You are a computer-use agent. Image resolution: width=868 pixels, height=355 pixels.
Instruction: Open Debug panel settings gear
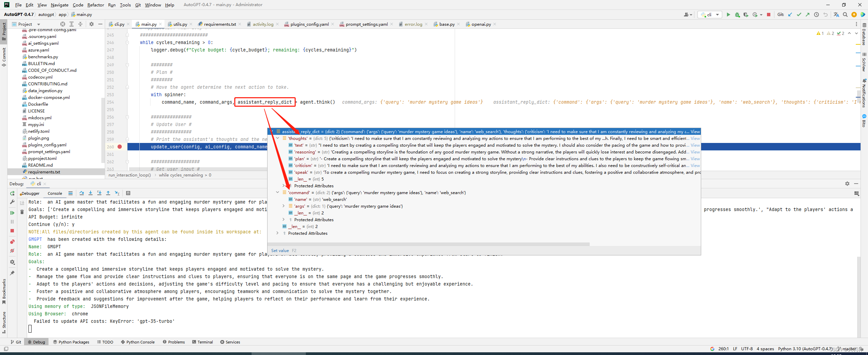(x=847, y=184)
